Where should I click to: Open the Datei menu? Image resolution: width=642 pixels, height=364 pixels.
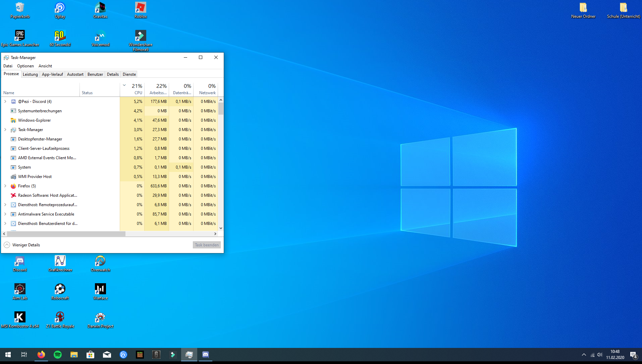8,66
